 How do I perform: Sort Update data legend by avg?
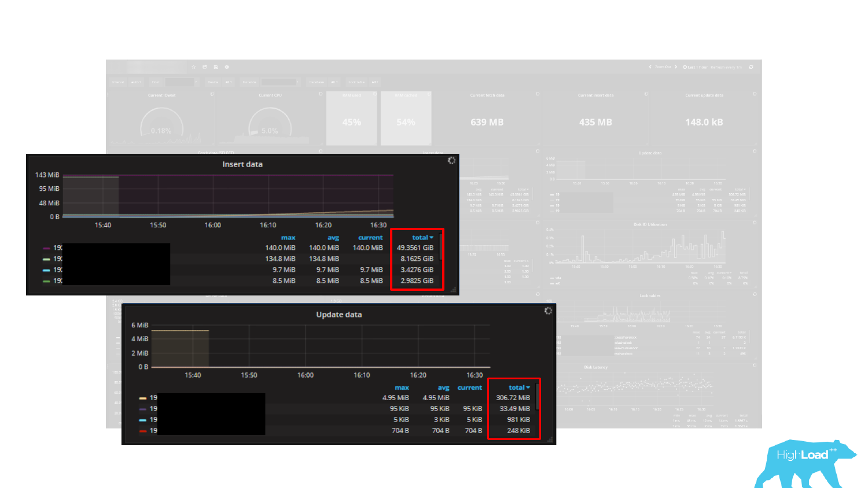[443, 387]
